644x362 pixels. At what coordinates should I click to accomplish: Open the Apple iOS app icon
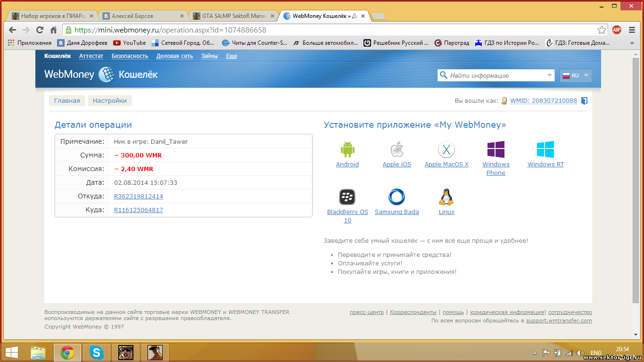point(397,149)
